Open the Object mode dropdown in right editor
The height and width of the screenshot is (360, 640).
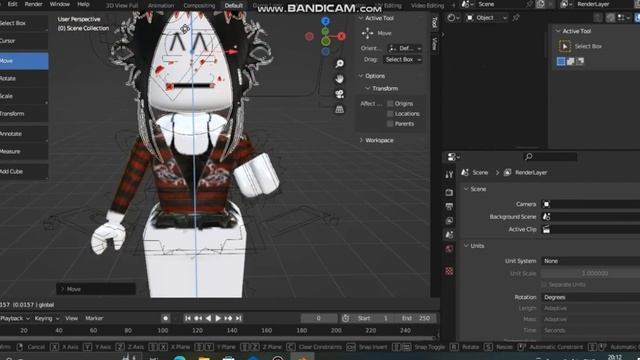pos(487,18)
